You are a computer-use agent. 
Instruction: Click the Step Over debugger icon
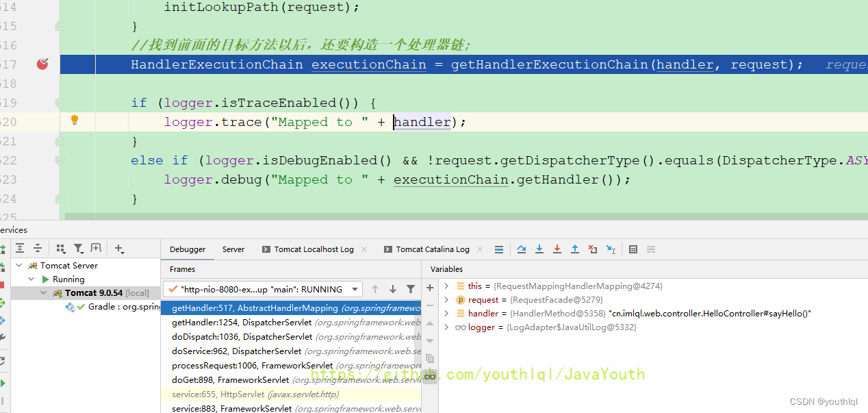click(x=522, y=249)
